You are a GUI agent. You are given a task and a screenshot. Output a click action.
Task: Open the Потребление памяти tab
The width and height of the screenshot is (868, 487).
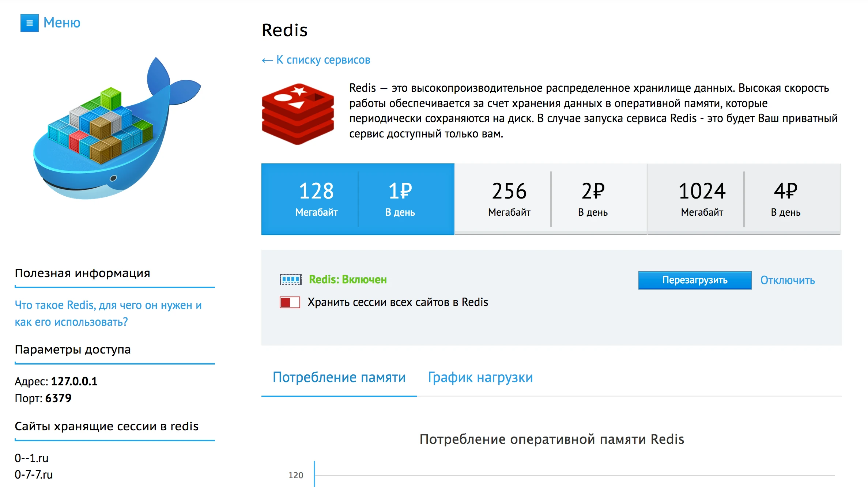pyautogui.click(x=339, y=377)
